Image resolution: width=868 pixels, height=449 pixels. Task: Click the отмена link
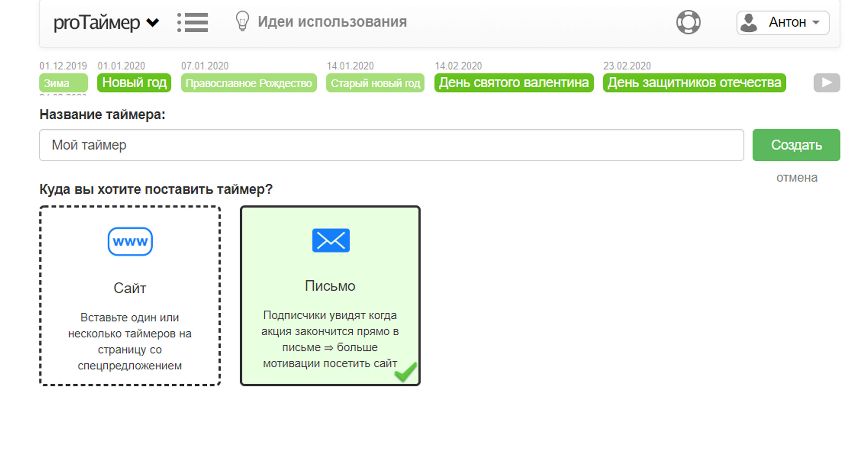pos(797,178)
